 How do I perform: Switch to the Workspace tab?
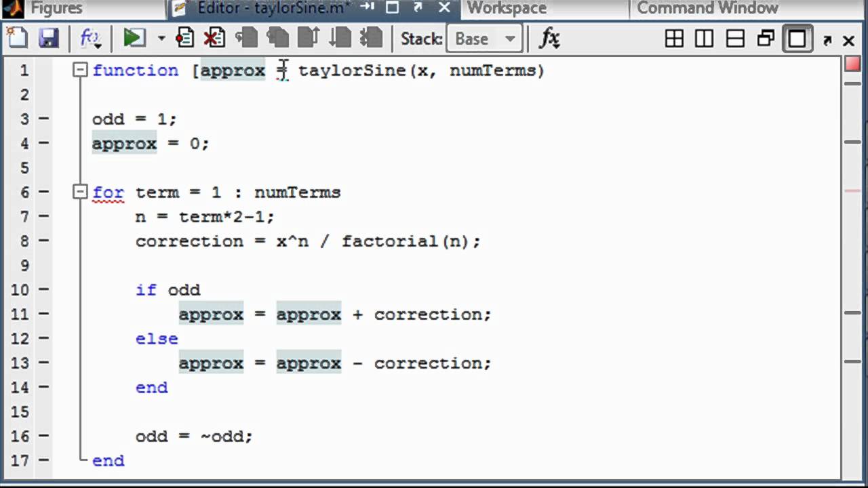pyautogui.click(x=507, y=8)
